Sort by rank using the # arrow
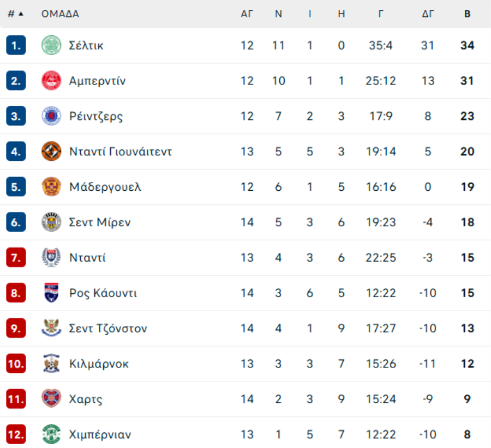Viewport: 491px width, 448px height. point(15,14)
